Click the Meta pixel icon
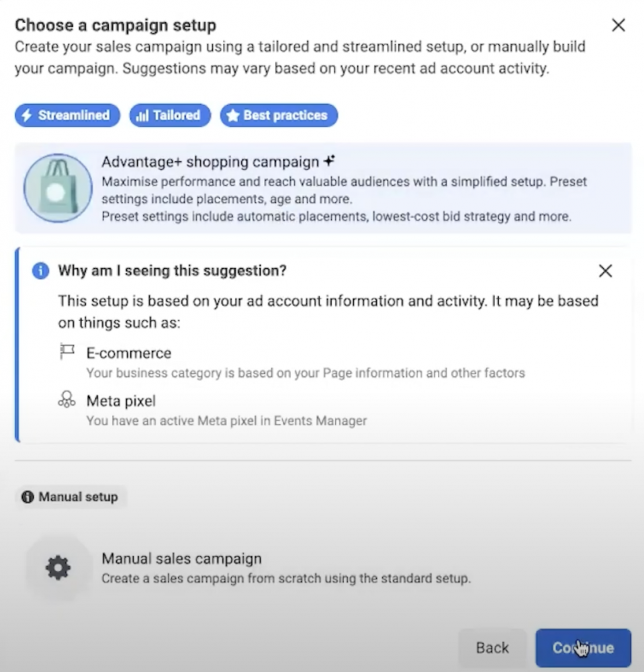This screenshot has width=644, height=672. click(x=66, y=399)
